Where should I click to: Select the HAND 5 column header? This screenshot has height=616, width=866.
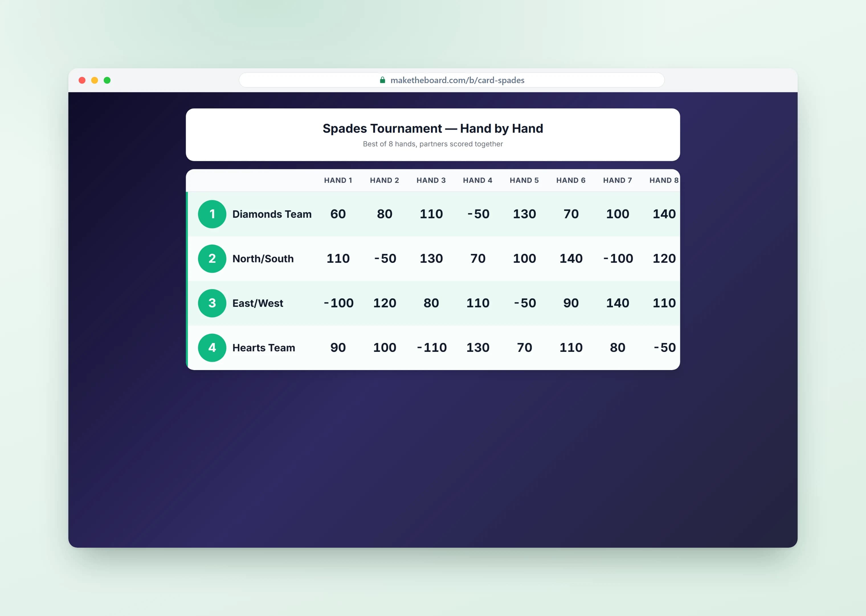pos(524,180)
